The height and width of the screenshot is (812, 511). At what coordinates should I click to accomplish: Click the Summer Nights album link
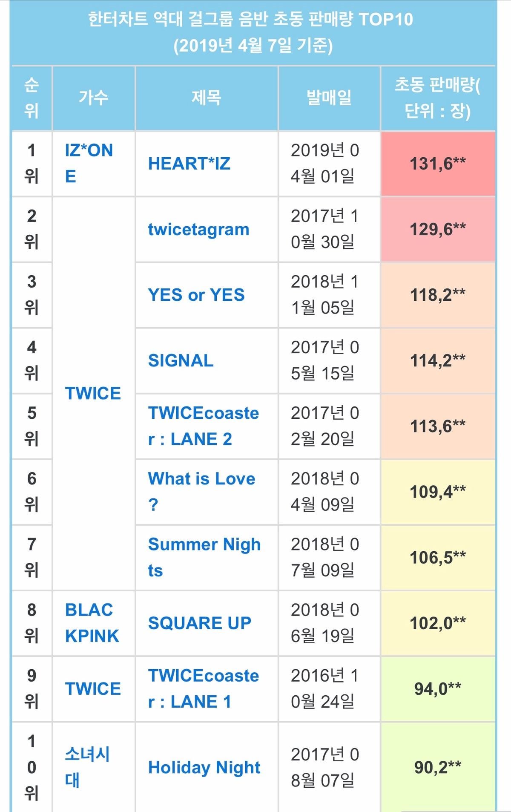(x=204, y=544)
